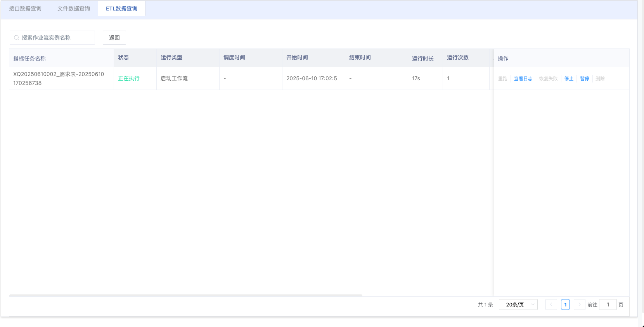The height and width of the screenshot is (327, 644).
Task: Select the ETL数据查询 tab
Action: pyautogui.click(x=121, y=9)
